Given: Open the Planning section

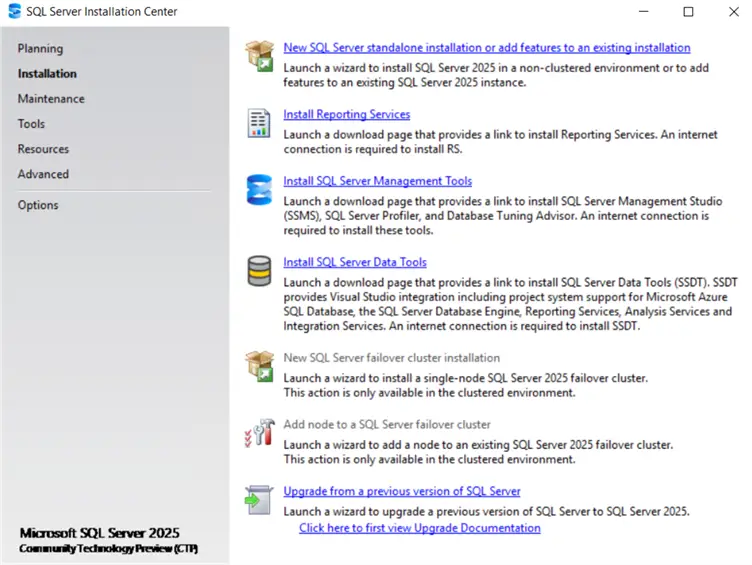Looking at the screenshot, I should (40, 49).
